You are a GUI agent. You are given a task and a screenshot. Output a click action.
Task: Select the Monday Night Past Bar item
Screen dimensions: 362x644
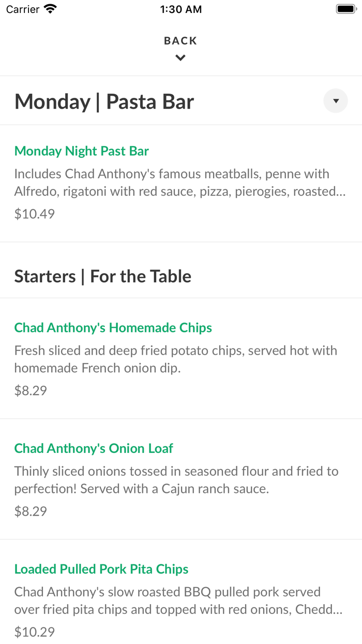tap(81, 151)
